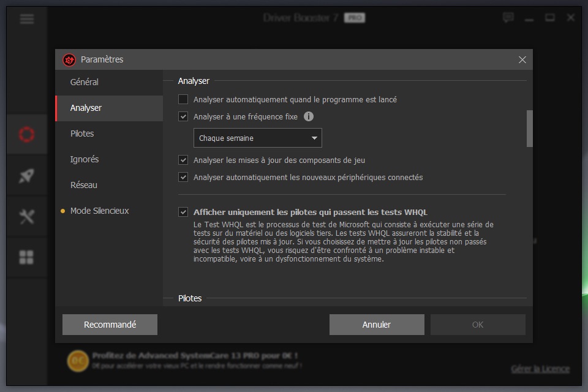Confirm settings with the OK button

478,325
